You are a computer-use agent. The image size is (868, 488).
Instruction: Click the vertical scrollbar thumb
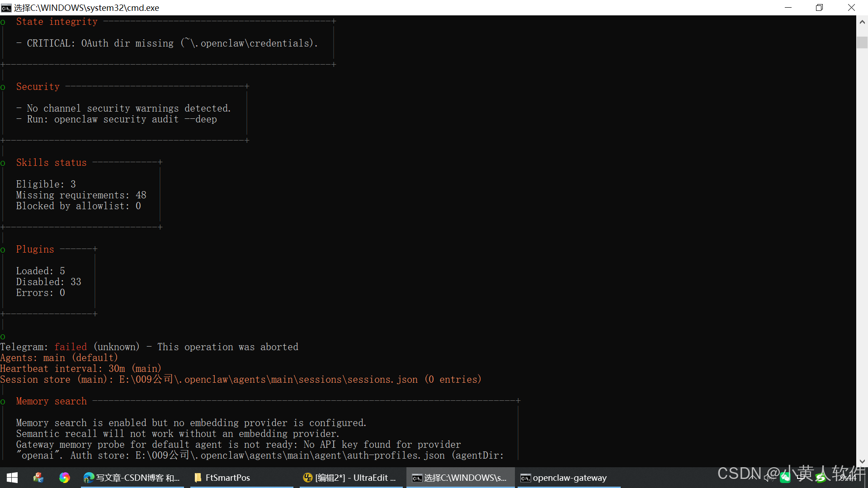862,42
